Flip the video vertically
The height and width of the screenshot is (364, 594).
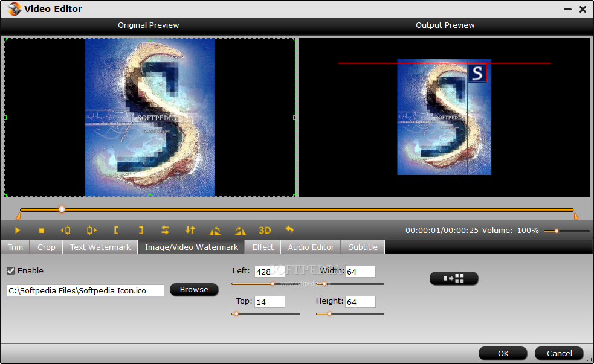(x=190, y=230)
